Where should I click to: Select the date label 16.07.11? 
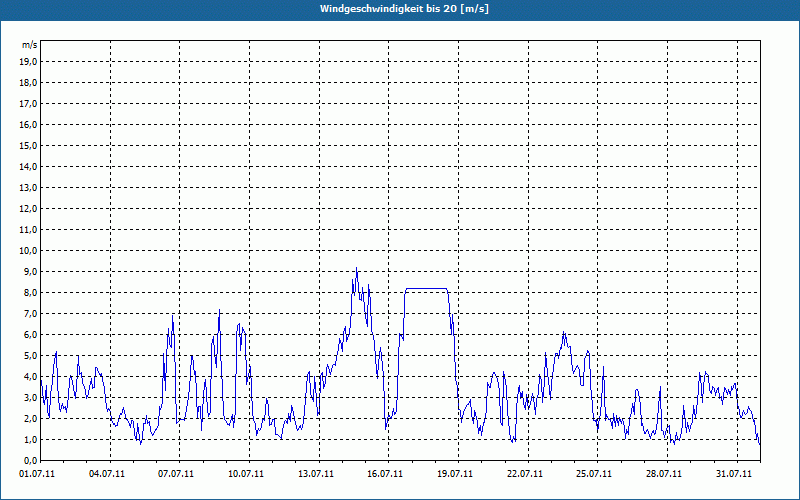point(385,474)
